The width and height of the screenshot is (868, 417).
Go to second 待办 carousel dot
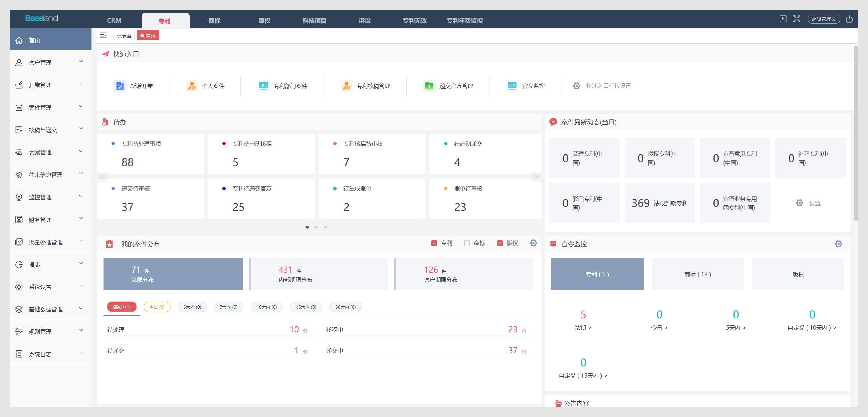point(316,227)
